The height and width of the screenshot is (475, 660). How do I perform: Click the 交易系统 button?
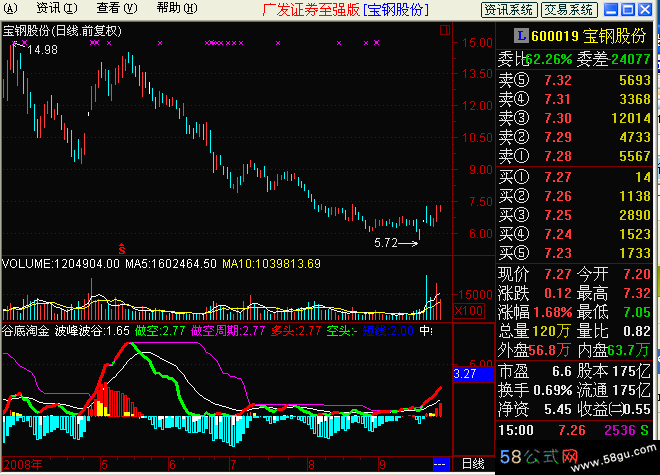(569, 10)
